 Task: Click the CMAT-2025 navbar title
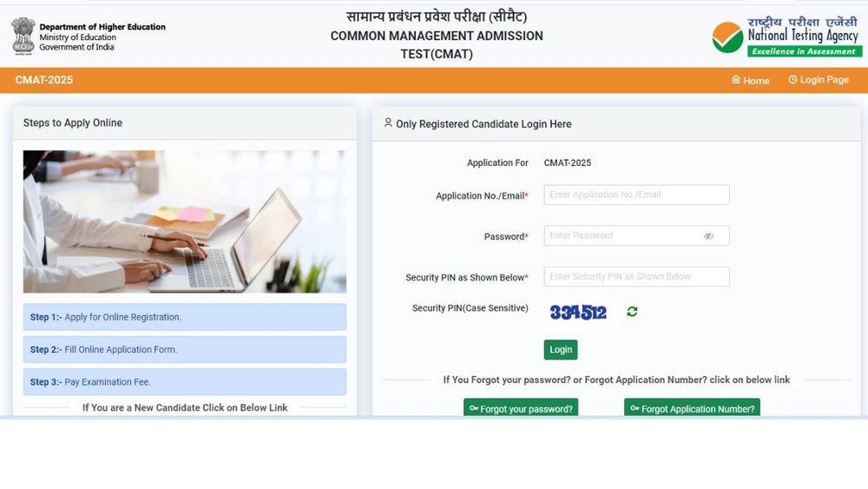pyautogui.click(x=43, y=80)
